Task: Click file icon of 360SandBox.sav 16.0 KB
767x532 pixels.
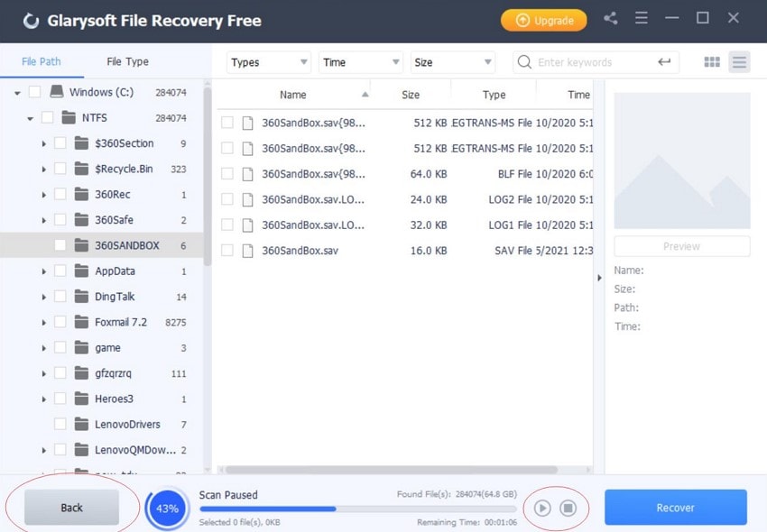Action: point(248,251)
